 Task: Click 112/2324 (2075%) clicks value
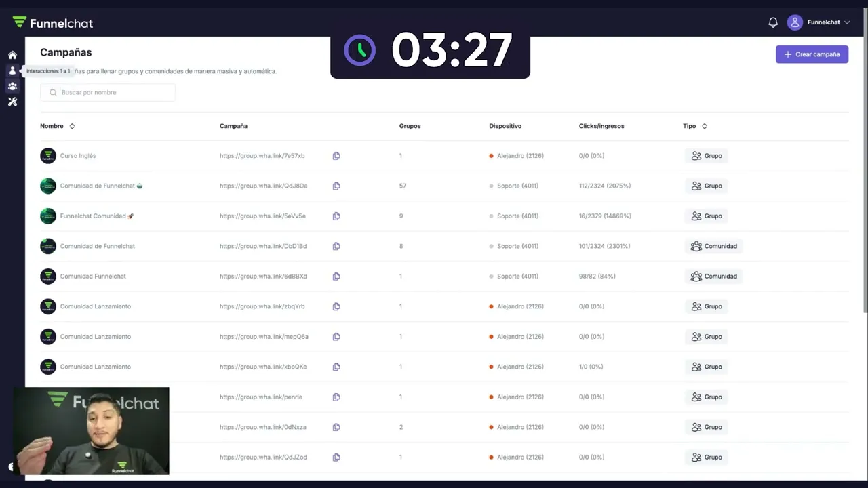click(605, 186)
